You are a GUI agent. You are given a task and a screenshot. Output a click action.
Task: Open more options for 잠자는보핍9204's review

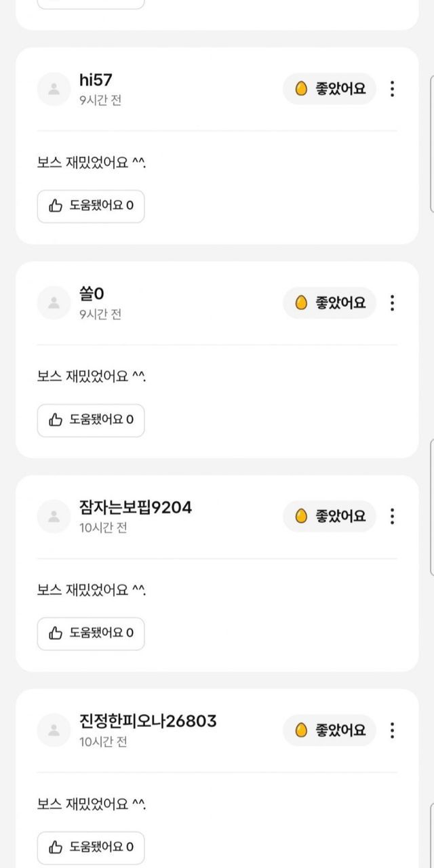[392, 517]
